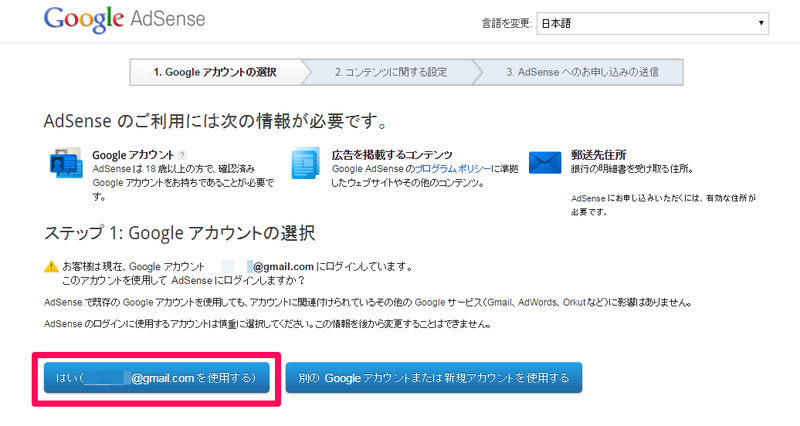
Task: Click the AdSense のご利用には次の情報が必要です heading
Action: [x=215, y=121]
